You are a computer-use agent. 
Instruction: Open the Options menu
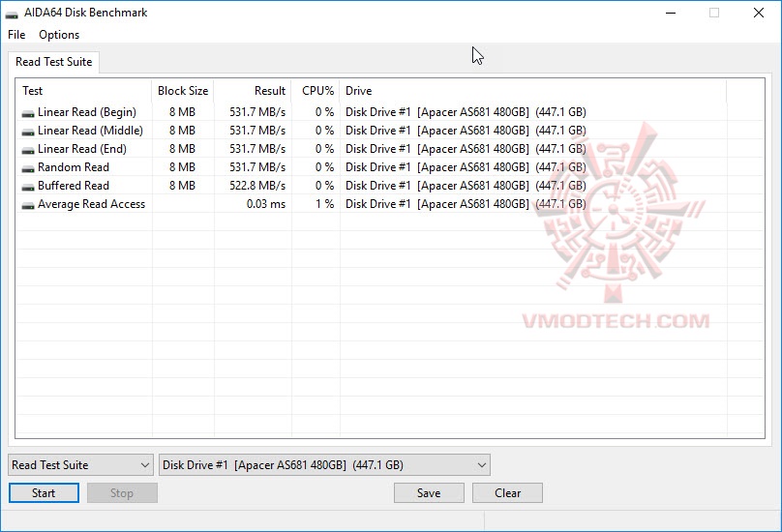[59, 35]
